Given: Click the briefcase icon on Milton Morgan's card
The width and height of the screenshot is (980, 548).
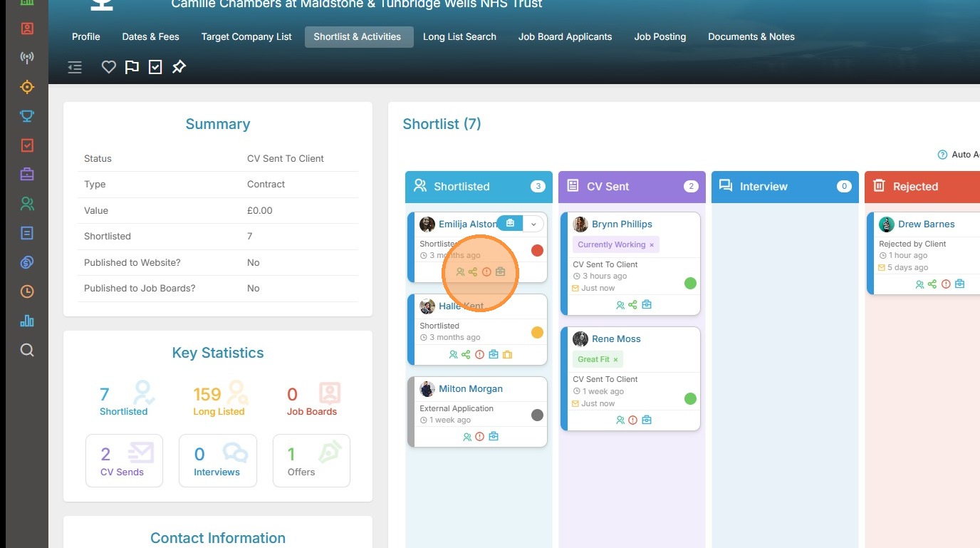Looking at the screenshot, I should pyautogui.click(x=494, y=437).
